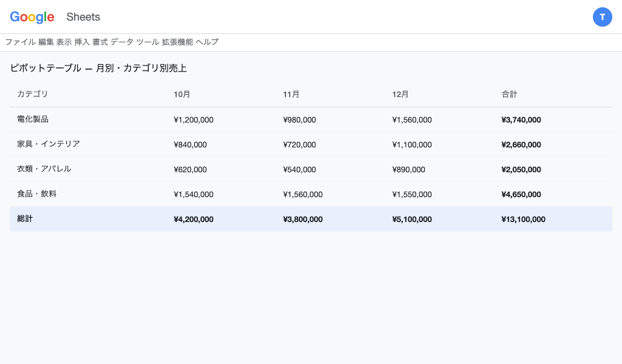Select the 10月 column header
622x364 pixels.
182,94
